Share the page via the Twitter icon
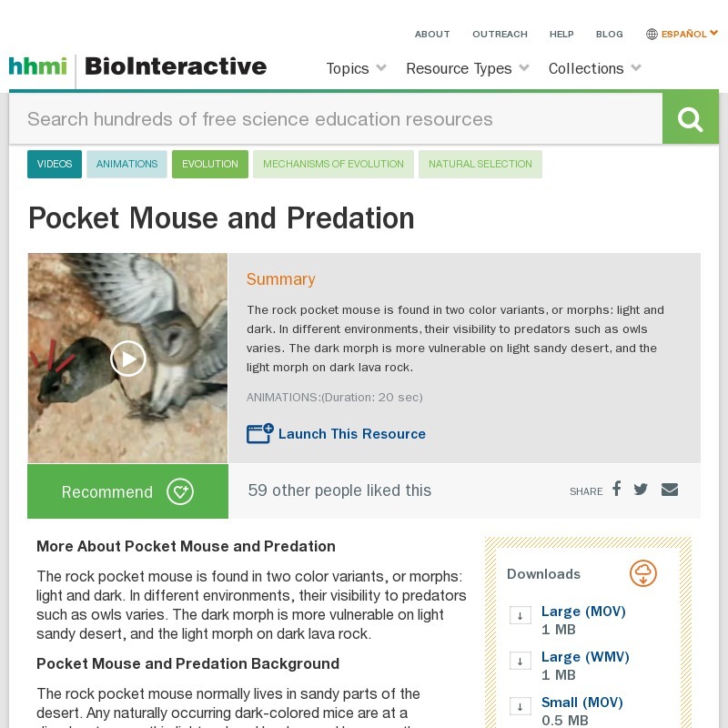This screenshot has height=728, width=728. click(x=641, y=489)
